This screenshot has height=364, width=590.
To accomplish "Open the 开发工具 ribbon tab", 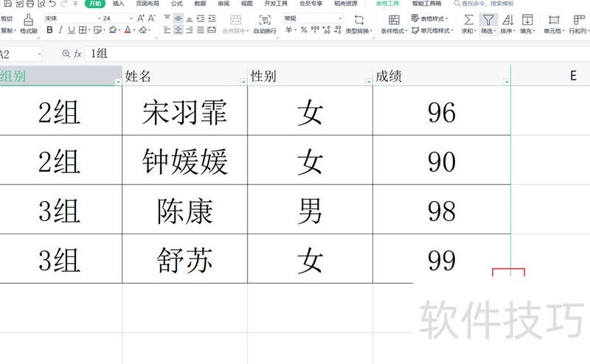I will click(x=276, y=4).
